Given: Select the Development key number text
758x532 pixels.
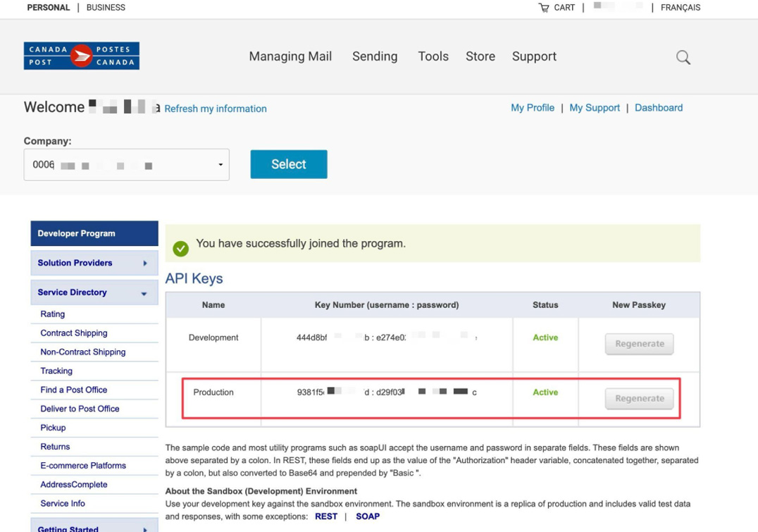Looking at the screenshot, I should [387, 338].
